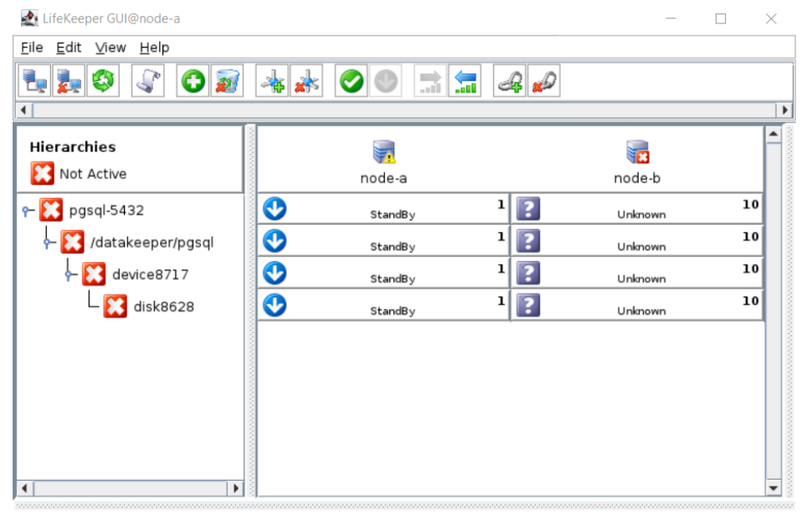Click the Connect to server toolbar icon

tap(34, 81)
